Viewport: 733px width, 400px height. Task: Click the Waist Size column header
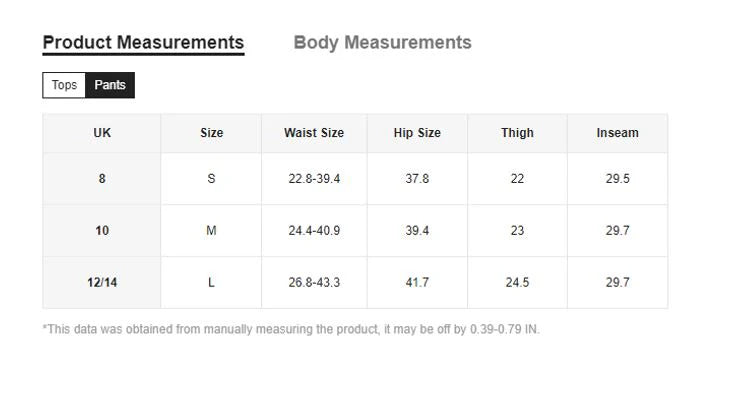tap(314, 133)
